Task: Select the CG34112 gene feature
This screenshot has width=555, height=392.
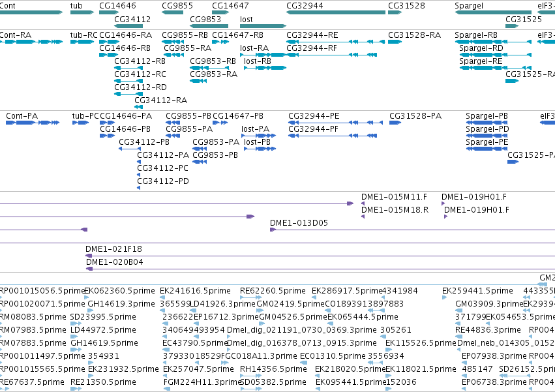Action: [128, 26]
